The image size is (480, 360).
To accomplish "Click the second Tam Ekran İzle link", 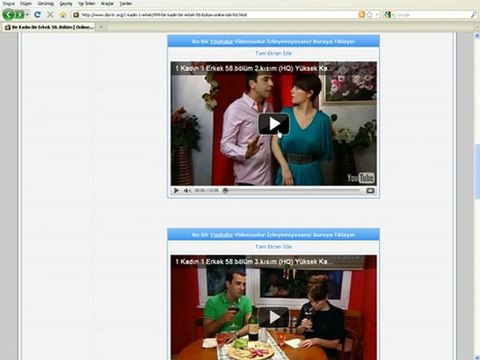I will tap(273, 247).
